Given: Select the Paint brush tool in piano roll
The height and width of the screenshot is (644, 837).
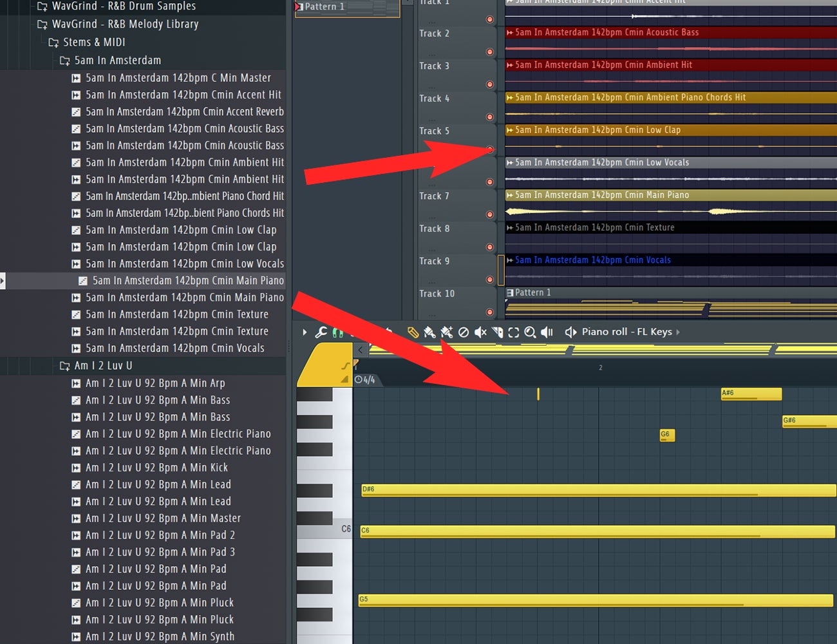Looking at the screenshot, I should [x=429, y=332].
